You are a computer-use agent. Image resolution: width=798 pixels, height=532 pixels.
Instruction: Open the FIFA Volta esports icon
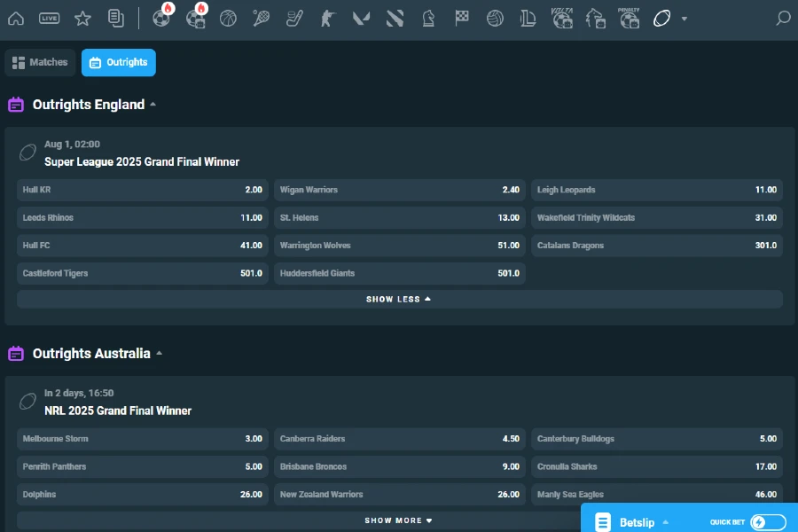pos(562,18)
